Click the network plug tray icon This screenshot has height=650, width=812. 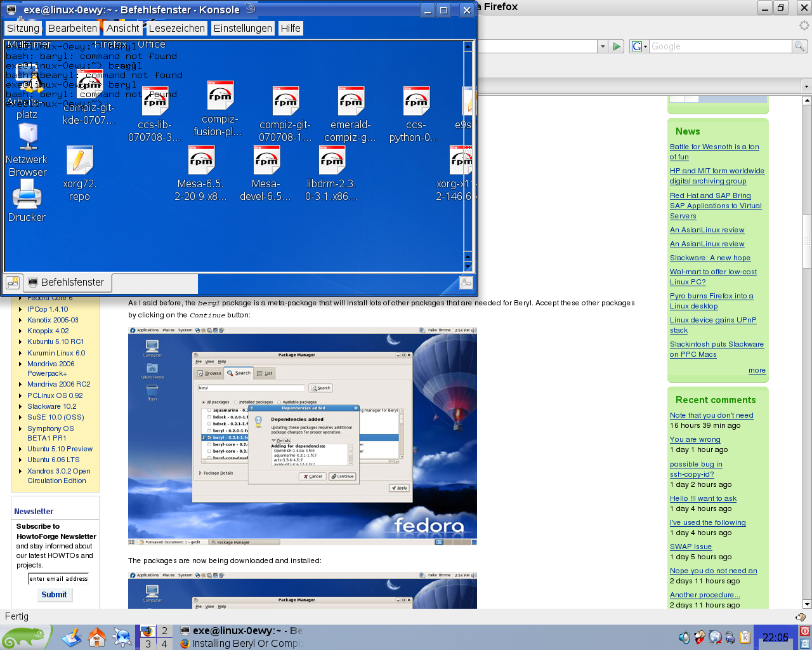(x=730, y=637)
